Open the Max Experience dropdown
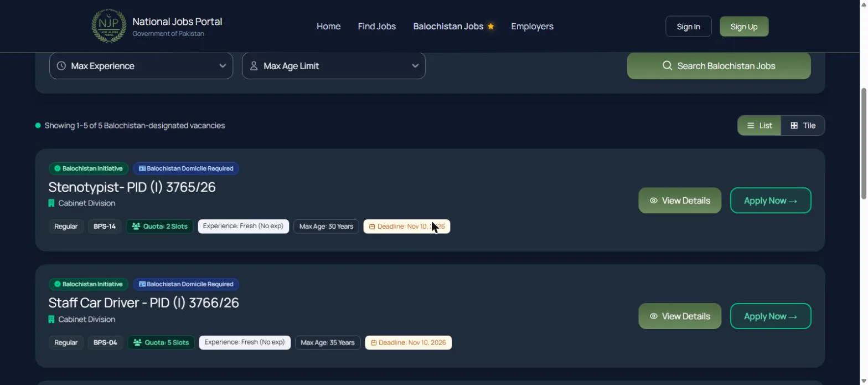This screenshot has width=868, height=385. coord(141,66)
